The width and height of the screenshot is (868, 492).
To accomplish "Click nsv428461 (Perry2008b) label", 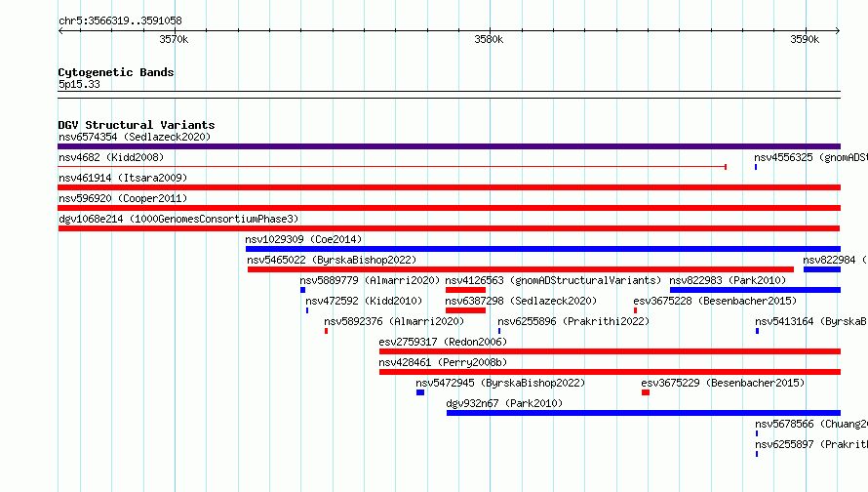I will pyautogui.click(x=443, y=362).
